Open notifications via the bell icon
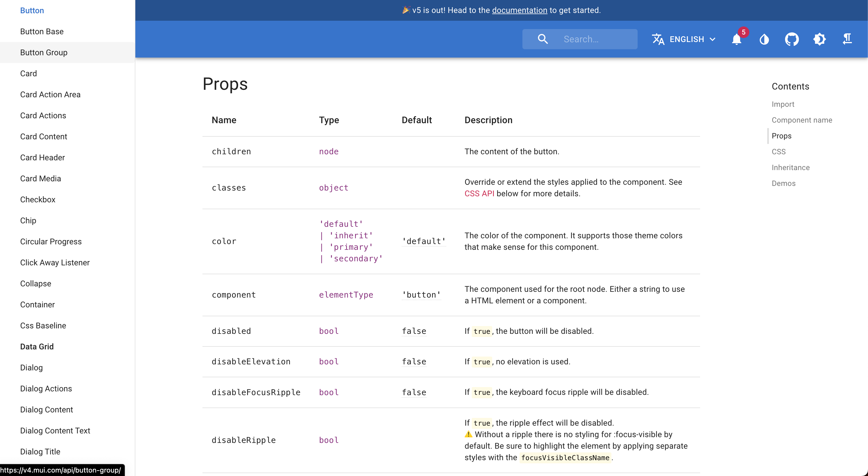 [x=737, y=39]
